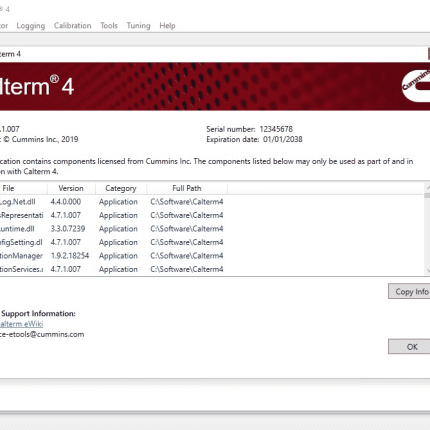Sort components by the Full Path column header

pyautogui.click(x=187, y=188)
